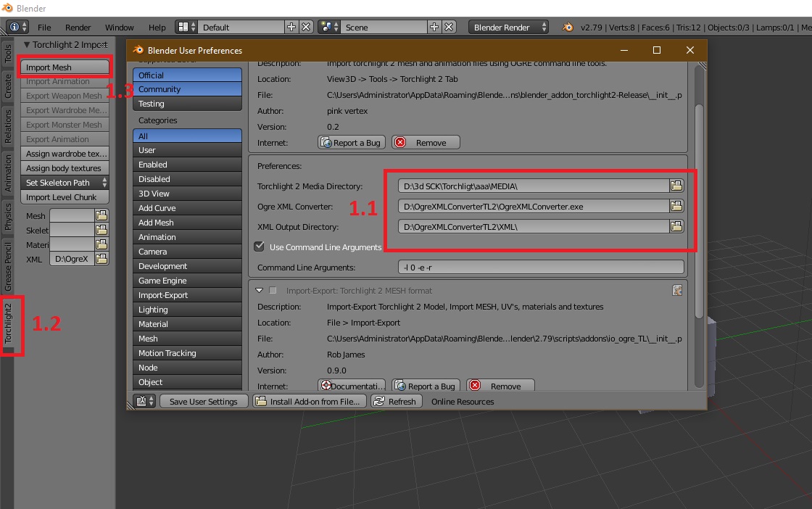Switch to the Torchlight2 sidebar tab

pyautogui.click(x=9, y=323)
